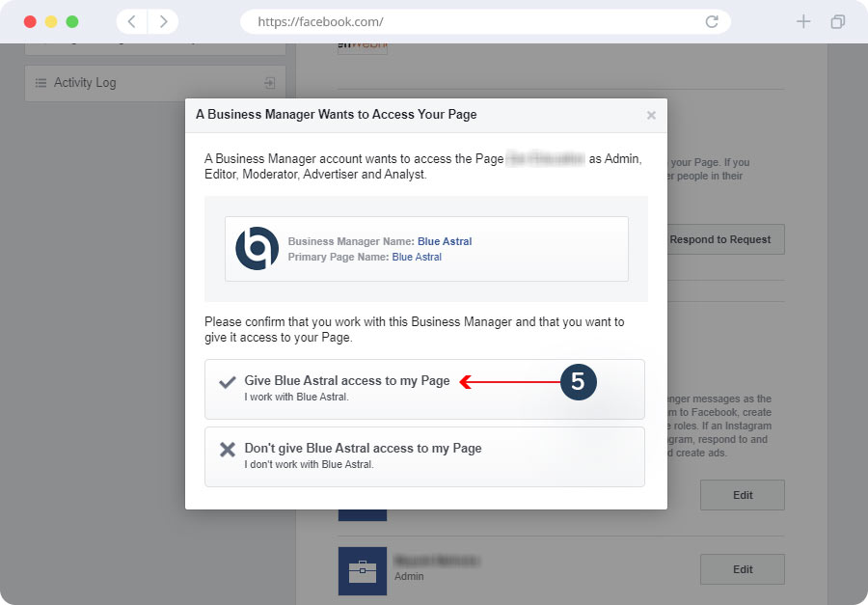This screenshot has height=605, width=868.
Task: Click the green window maximize button
Action: click(72, 21)
